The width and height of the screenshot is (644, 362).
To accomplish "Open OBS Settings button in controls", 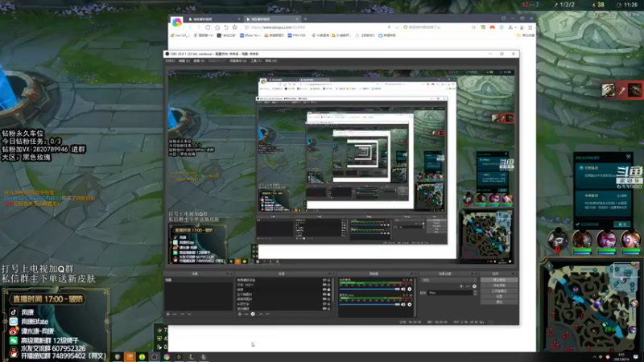I will coord(499,296).
